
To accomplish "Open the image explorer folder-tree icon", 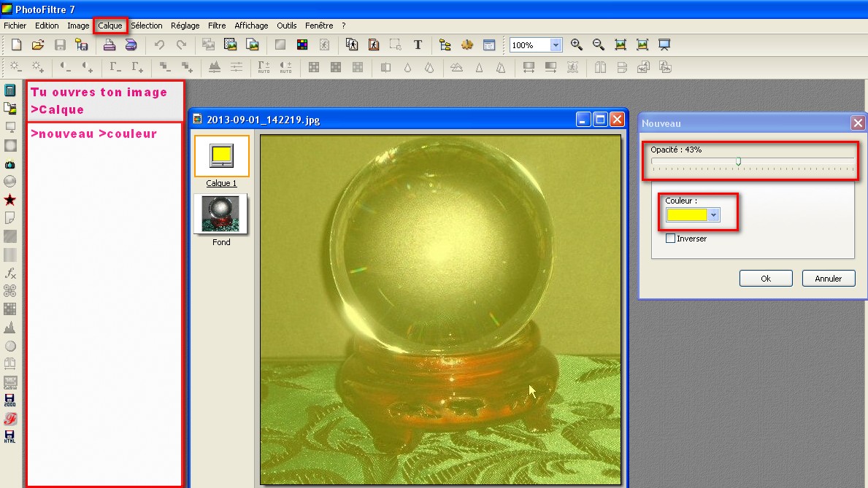I will (445, 44).
